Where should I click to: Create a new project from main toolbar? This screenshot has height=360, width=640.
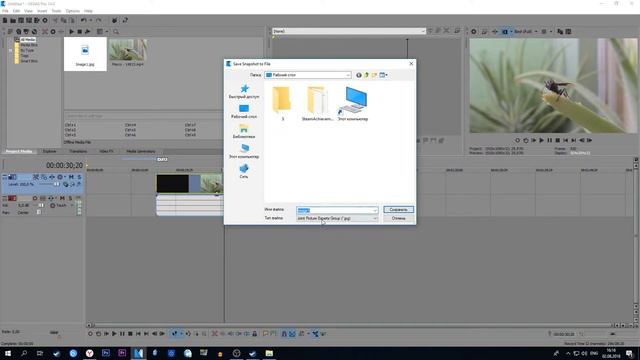pos(5,20)
